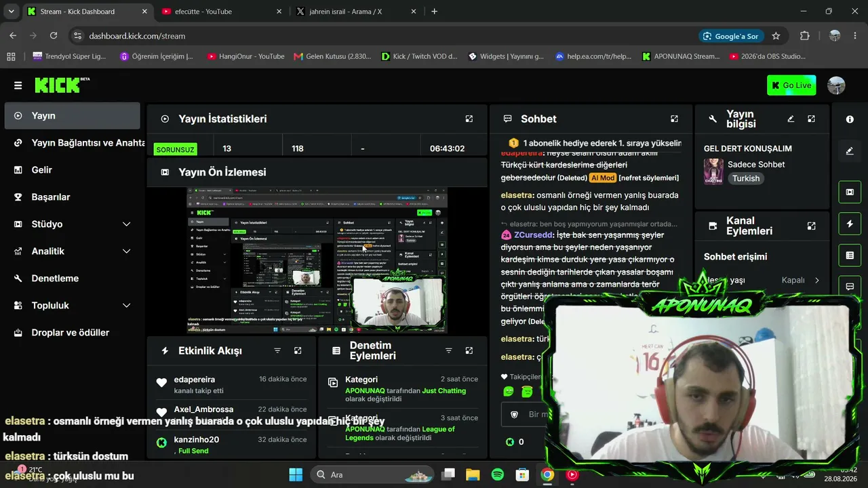This screenshot has width=868, height=488.
Task: Open the Chrome extensions puzzle icon
Action: click(x=805, y=36)
